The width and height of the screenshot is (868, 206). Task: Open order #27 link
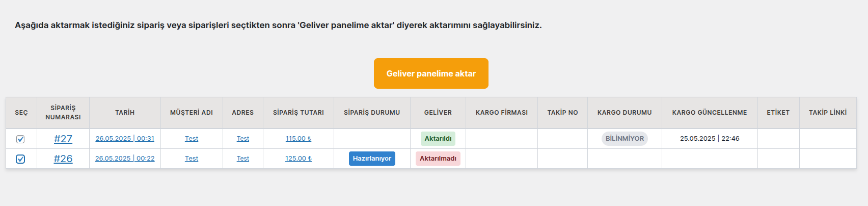point(63,139)
